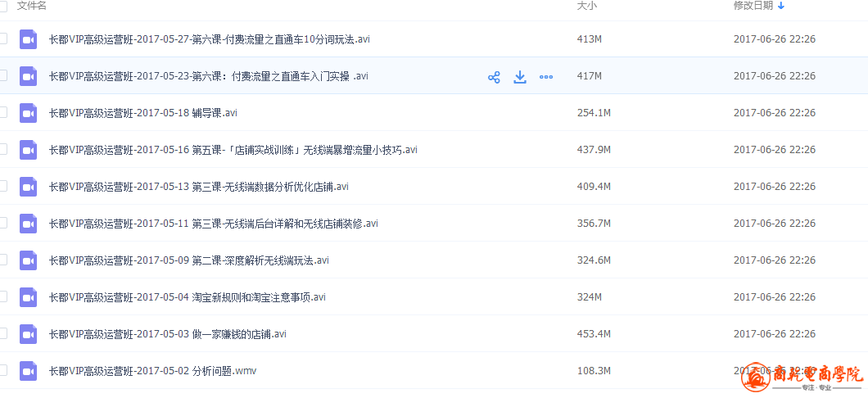Check the box for 做一家赚钱的店铺.avi
Viewport: 868px width, 398px height.
pyautogui.click(x=2, y=333)
